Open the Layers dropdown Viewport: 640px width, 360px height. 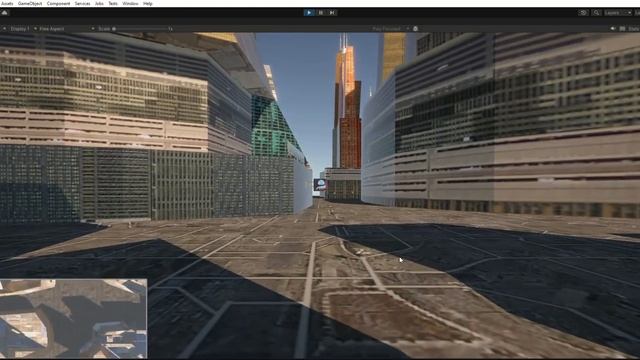(x=618, y=13)
